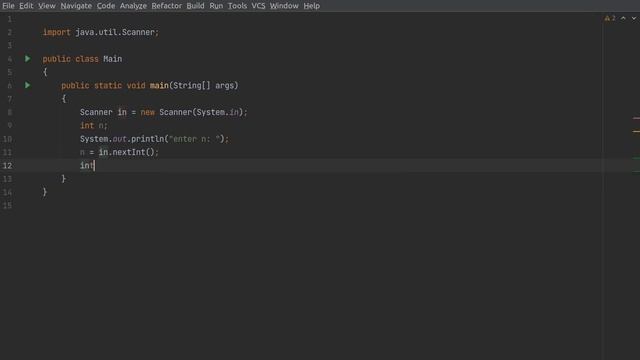640x360 pixels.
Task: Click 'int' text on line 12
Action: [87, 165]
